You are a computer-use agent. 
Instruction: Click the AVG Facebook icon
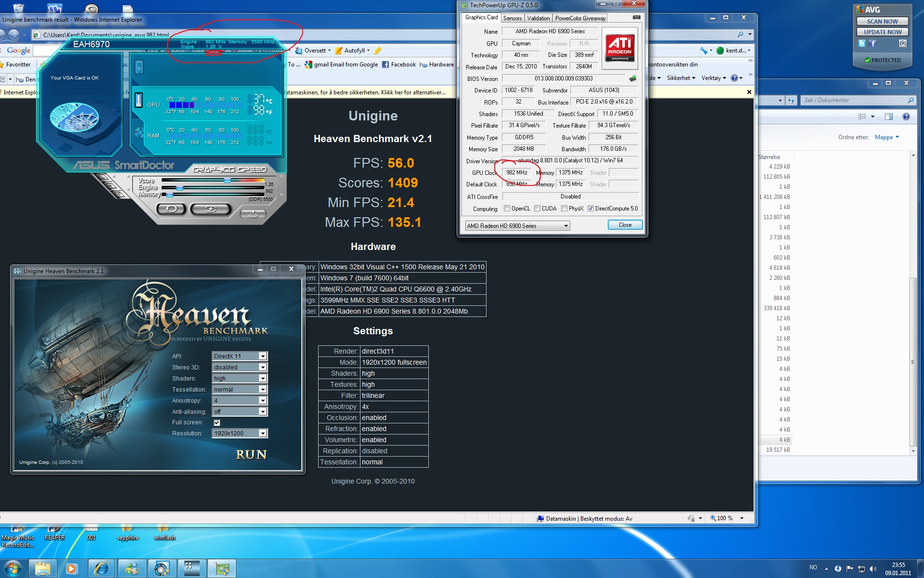(x=873, y=43)
